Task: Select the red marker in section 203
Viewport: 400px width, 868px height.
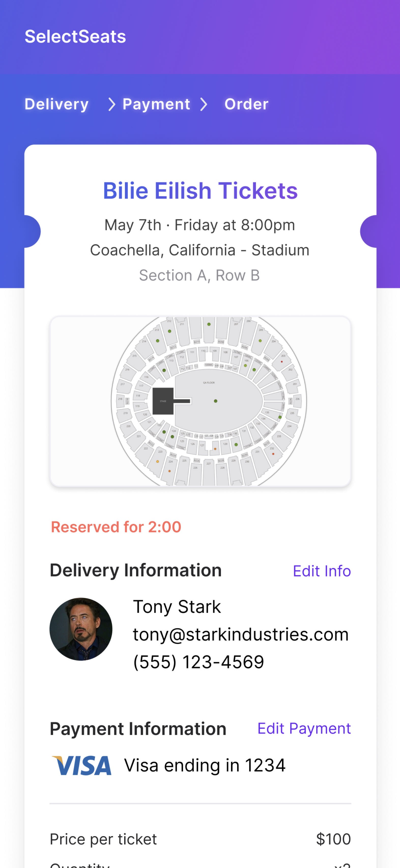Action: click(x=282, y=362)
